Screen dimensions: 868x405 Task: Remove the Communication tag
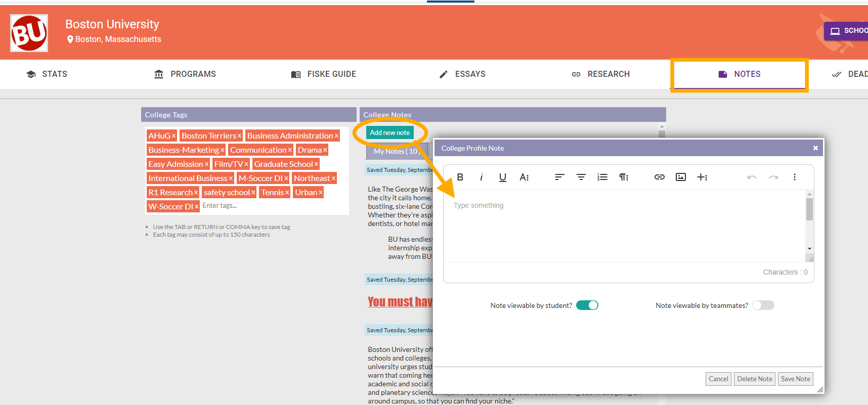coord(290,150)
